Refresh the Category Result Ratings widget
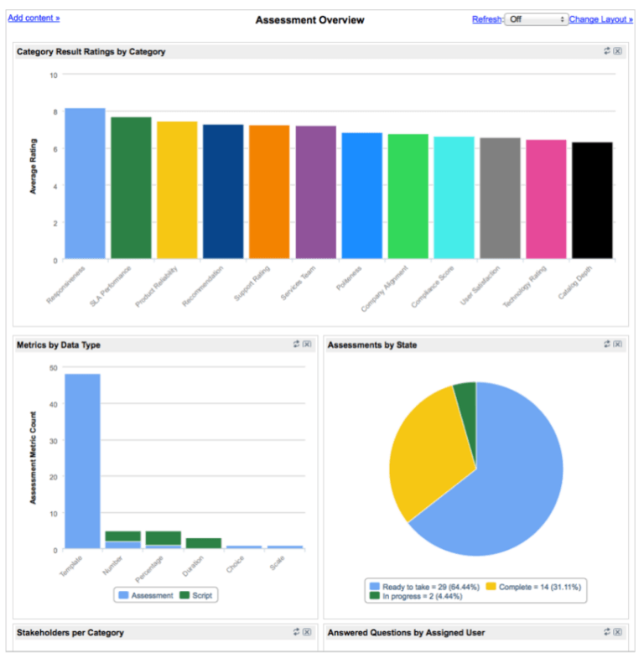The height and width of the screenshot is (658, 644). (607, 51)
